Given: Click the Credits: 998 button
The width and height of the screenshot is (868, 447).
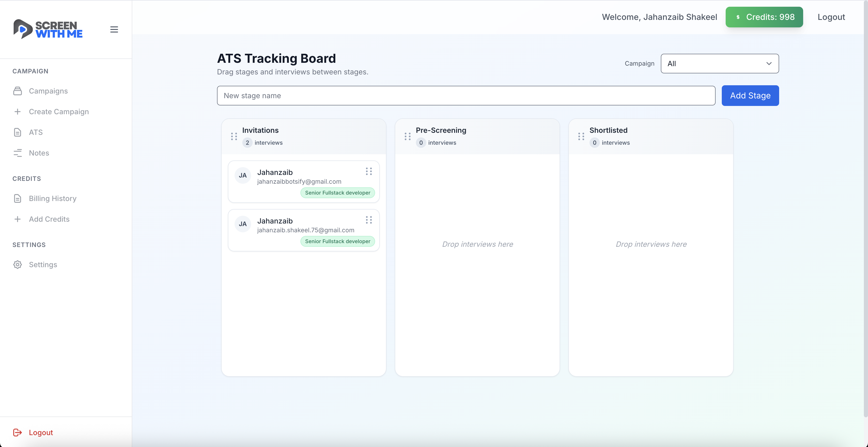Looking at the screenshot, I should coord(764,17).
